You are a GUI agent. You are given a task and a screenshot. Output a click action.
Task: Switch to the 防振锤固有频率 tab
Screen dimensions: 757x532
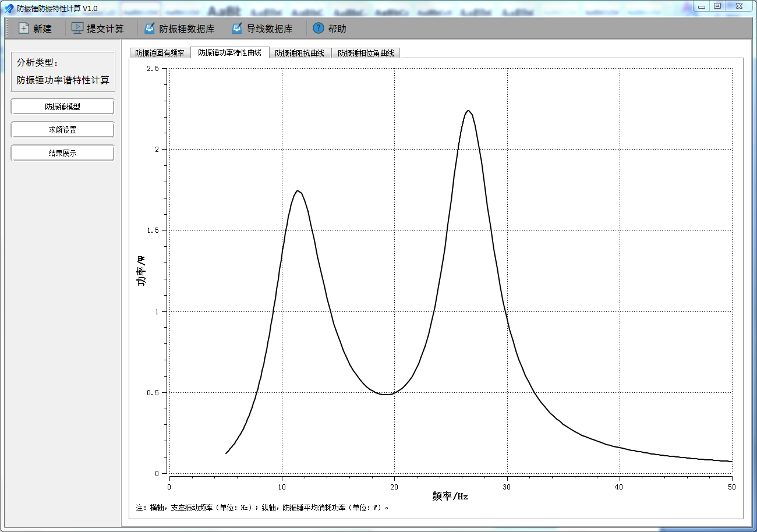(x=160, y=53)
